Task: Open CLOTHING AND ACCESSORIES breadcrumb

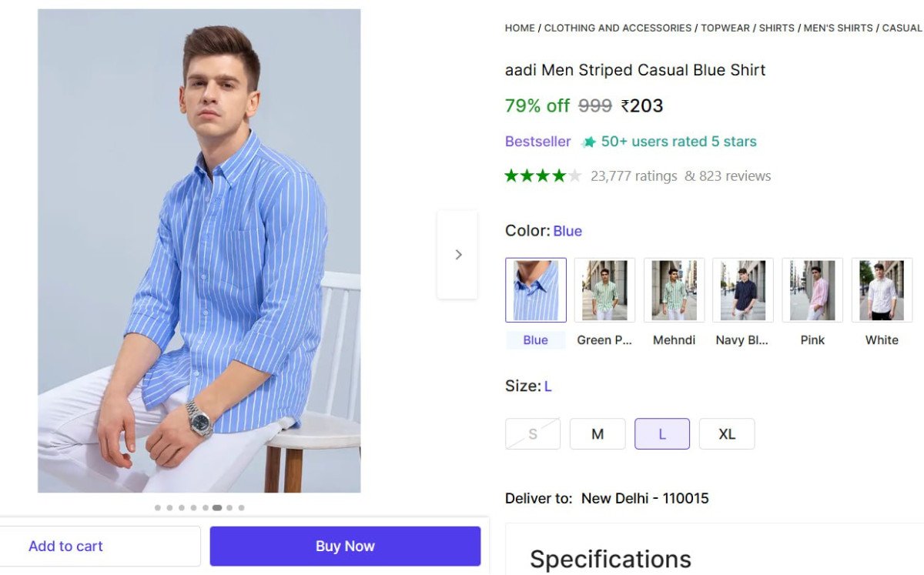Action: pyautogui.click(x=618, y=28)
